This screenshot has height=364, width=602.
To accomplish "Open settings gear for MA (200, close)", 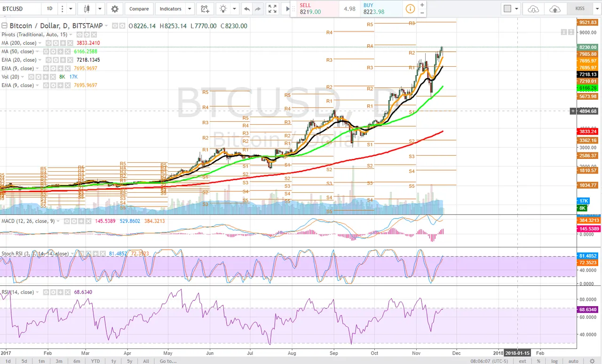I will [55, 43].
